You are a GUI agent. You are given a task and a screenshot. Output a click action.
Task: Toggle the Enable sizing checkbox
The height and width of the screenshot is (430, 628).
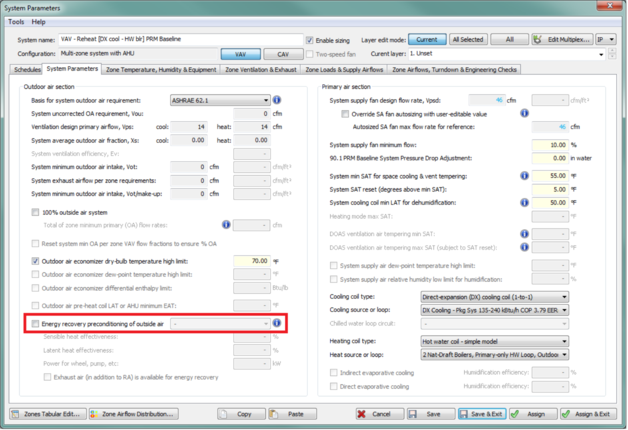pyautogui.click(x=310, y=39)
